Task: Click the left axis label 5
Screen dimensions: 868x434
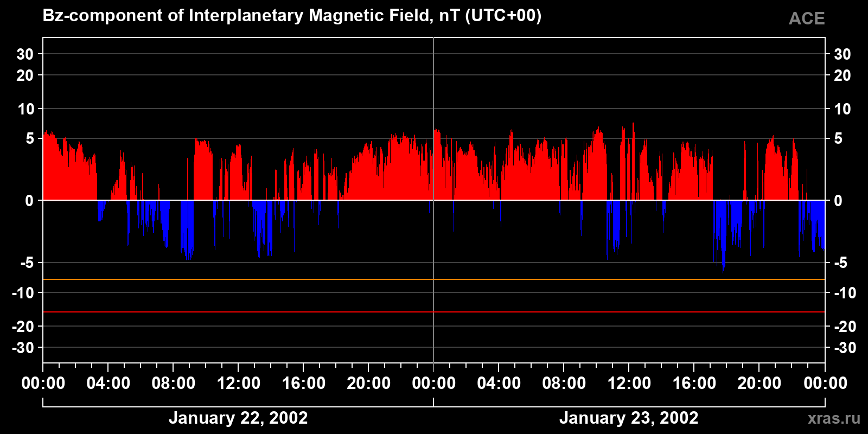Action: (x=30, y=139)
